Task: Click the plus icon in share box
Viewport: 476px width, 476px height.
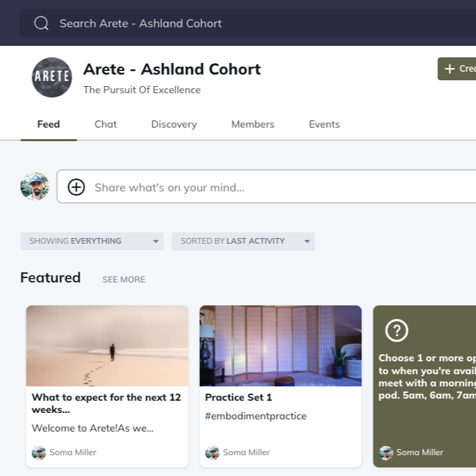Action: click(x=76, y=187)
